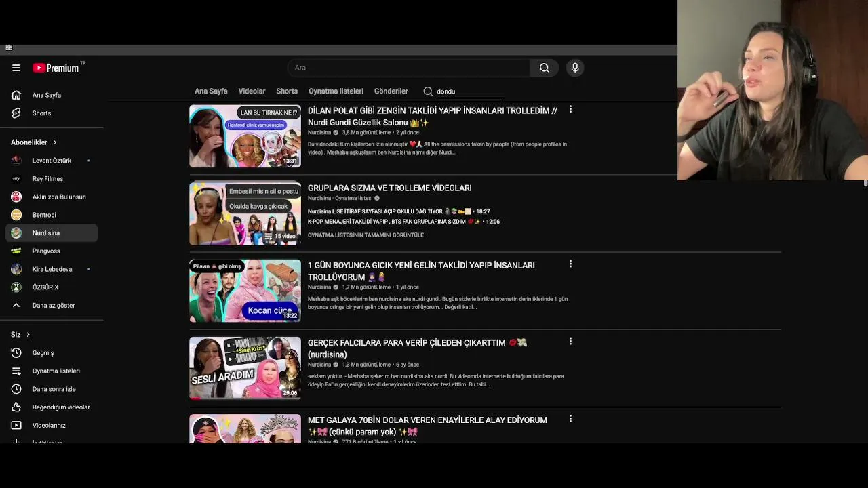Image resolution: width=868 pixels, height=488 pixels.
Task: Open DİLAN POLAT GİBİ ZENGİN video title
Action: coord(433,117)
